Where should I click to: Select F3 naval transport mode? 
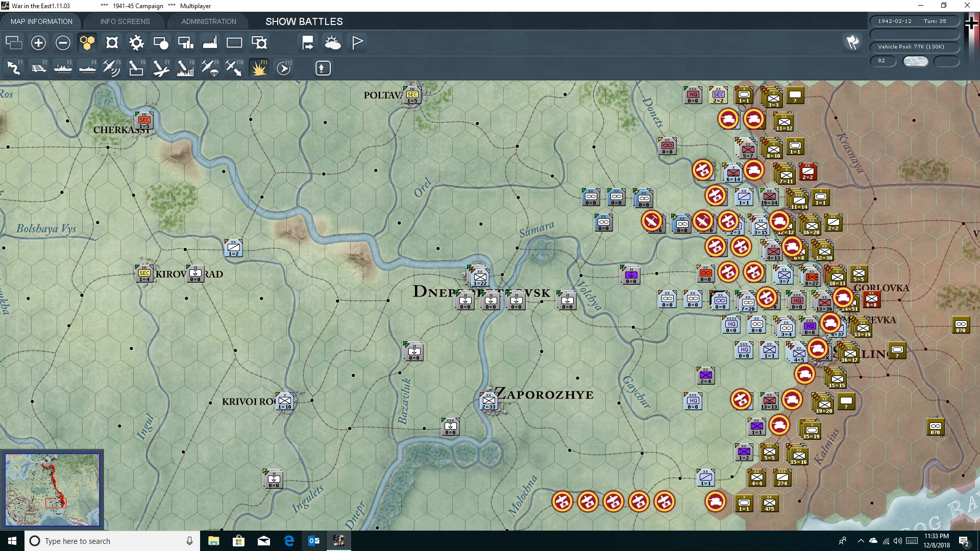(x=63, y=68)
